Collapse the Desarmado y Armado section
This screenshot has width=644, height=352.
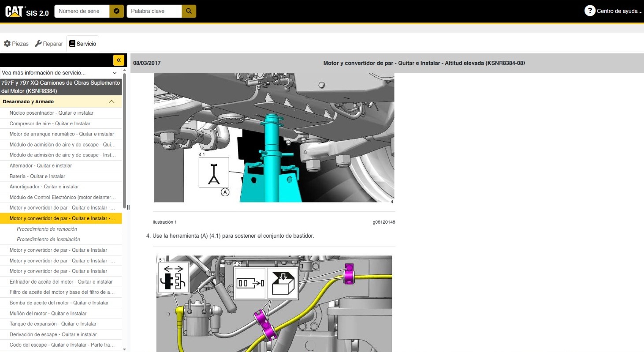112,102
